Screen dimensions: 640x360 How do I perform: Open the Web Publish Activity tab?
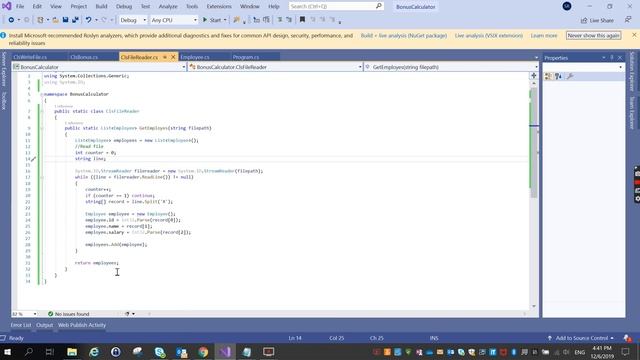(82, 325)
